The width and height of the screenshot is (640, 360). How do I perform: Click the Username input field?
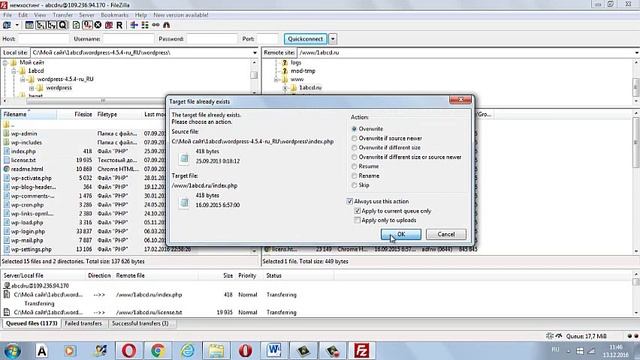click(128, 39)
